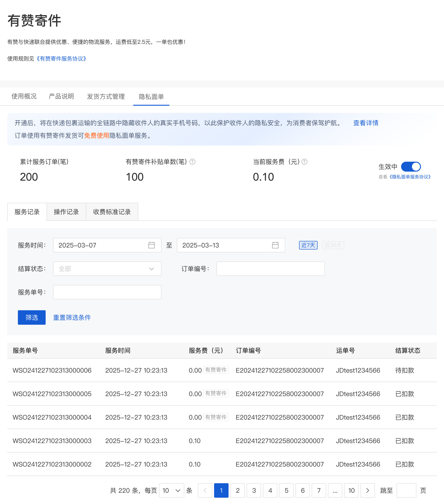Click the 订单编号 input field
Screen dimensions: 444x504
(270, 269)
